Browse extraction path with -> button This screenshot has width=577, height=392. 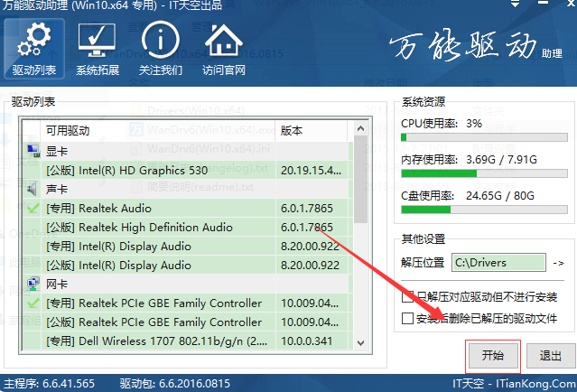tap(558, 263)
